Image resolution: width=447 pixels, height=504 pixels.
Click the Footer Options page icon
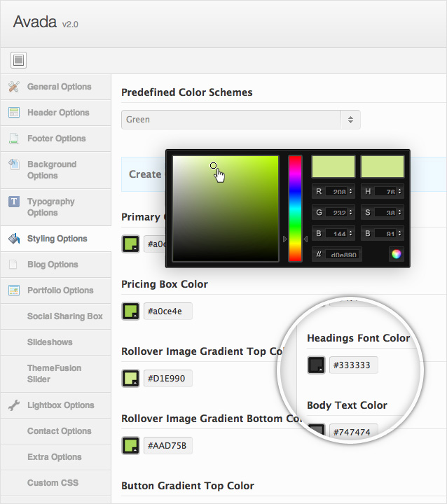pyautogui.click(x=13, y=139)
